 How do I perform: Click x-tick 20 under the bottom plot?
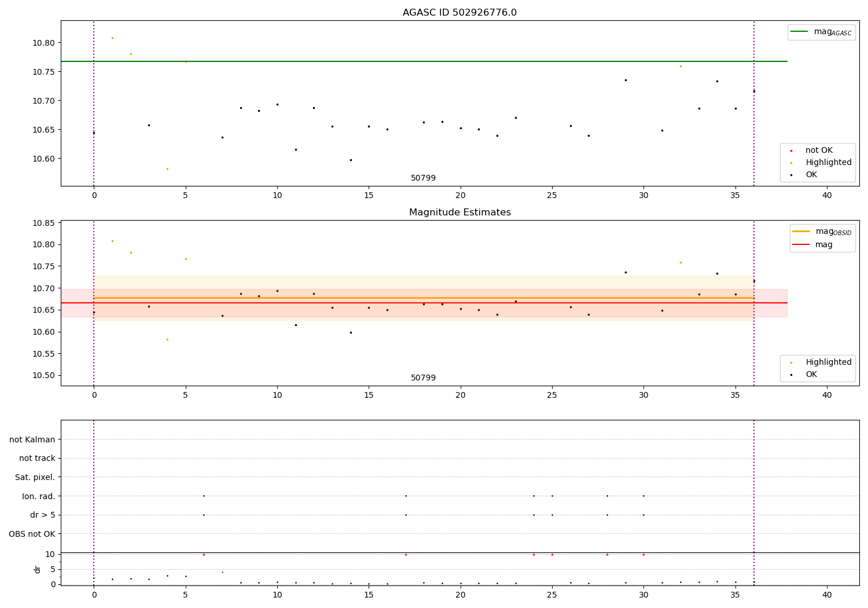461,595
